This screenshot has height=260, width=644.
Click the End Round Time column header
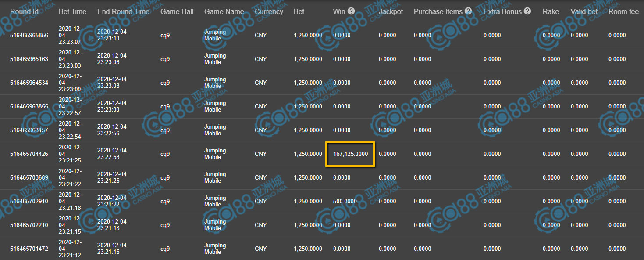123,11
